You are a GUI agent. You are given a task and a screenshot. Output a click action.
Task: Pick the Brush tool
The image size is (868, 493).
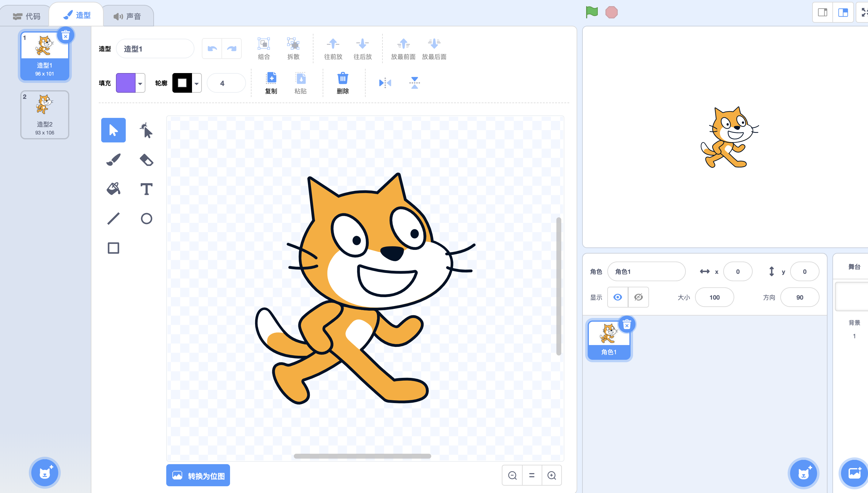point(113,160)
